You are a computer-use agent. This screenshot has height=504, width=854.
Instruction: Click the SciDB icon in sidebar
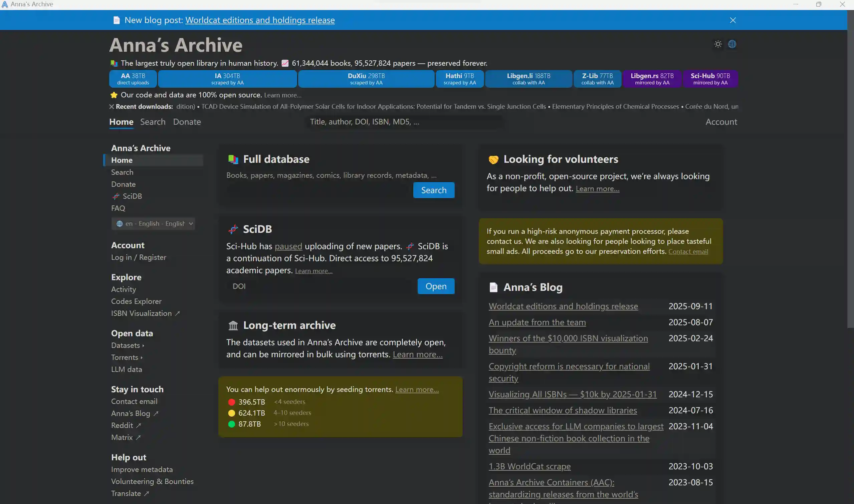tap(116, 196)
